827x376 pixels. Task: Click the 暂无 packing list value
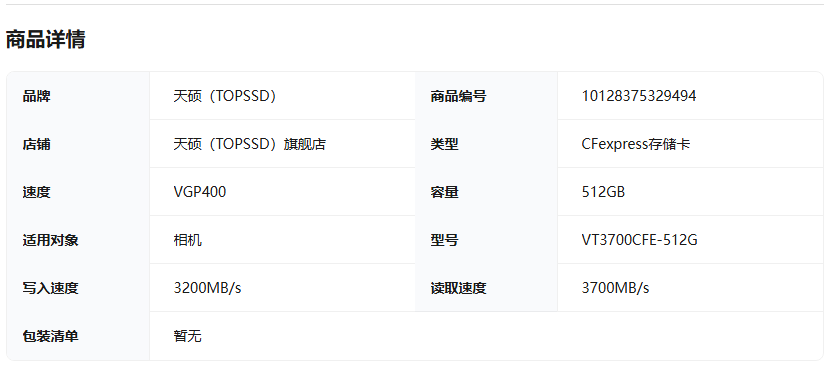point(188,336)
